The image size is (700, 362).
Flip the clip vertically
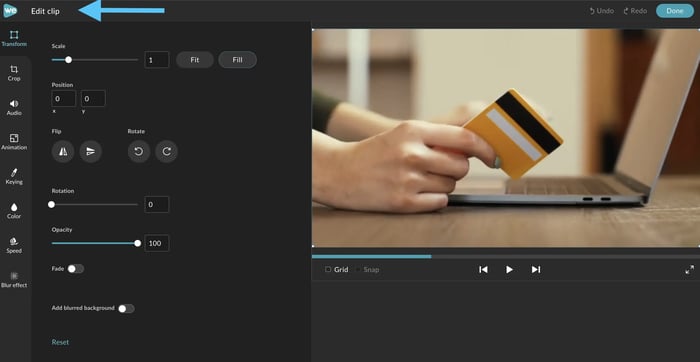point(91,152)
